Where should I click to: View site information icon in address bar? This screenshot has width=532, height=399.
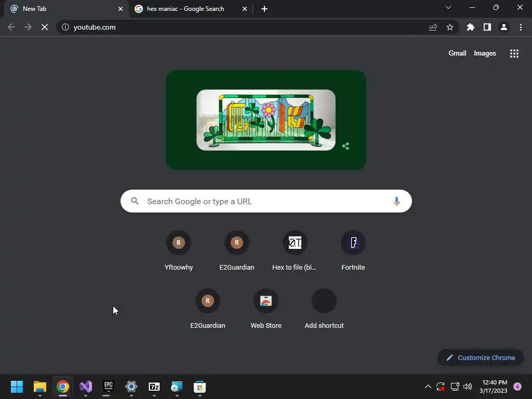[65, 27]
